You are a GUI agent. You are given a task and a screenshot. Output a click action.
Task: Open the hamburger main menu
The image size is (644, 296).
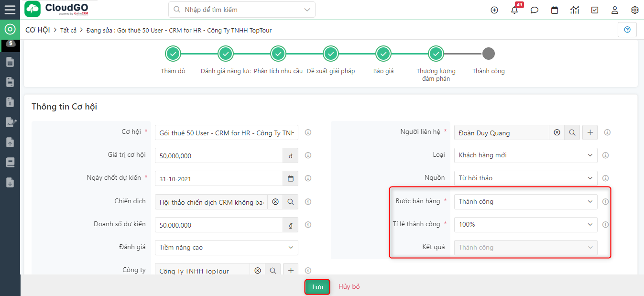pyautogui.click(x=10, y=10)
